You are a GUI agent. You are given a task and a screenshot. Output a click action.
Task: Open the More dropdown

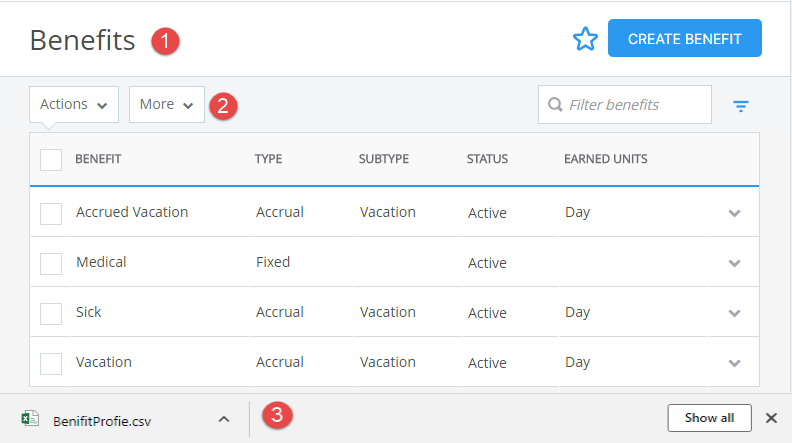coord(167,105)
